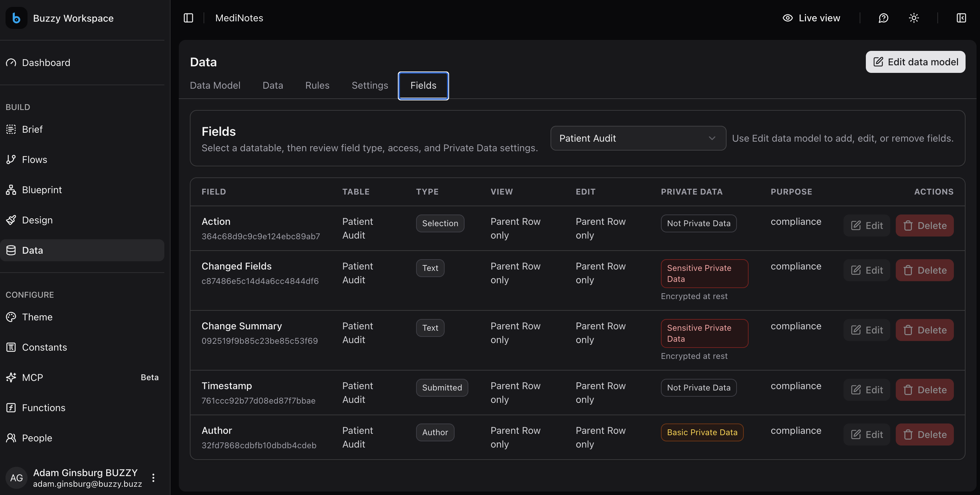
Task: Edit the Action field
Action: click(x=867, y=225)
